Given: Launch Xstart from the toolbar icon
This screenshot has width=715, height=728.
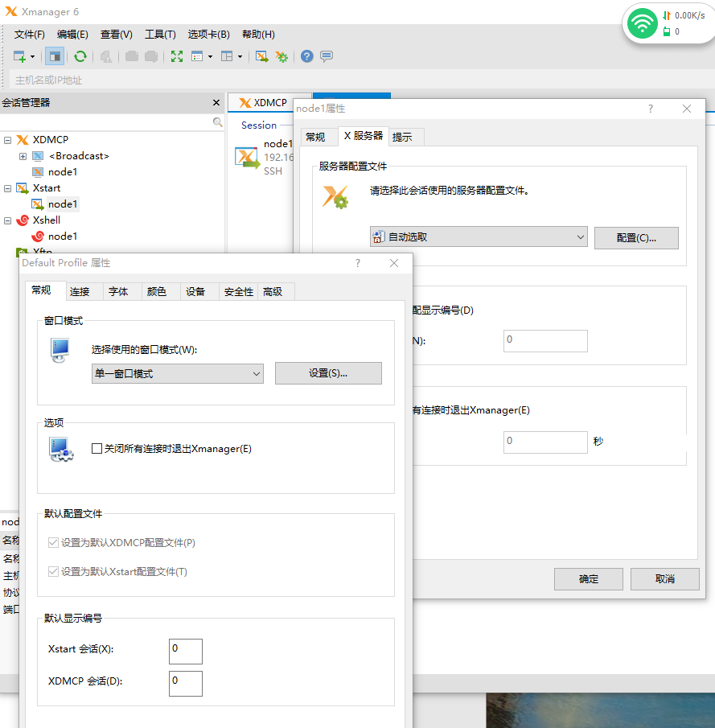Looking at the screenshot, I should click(x=262, y=56).
